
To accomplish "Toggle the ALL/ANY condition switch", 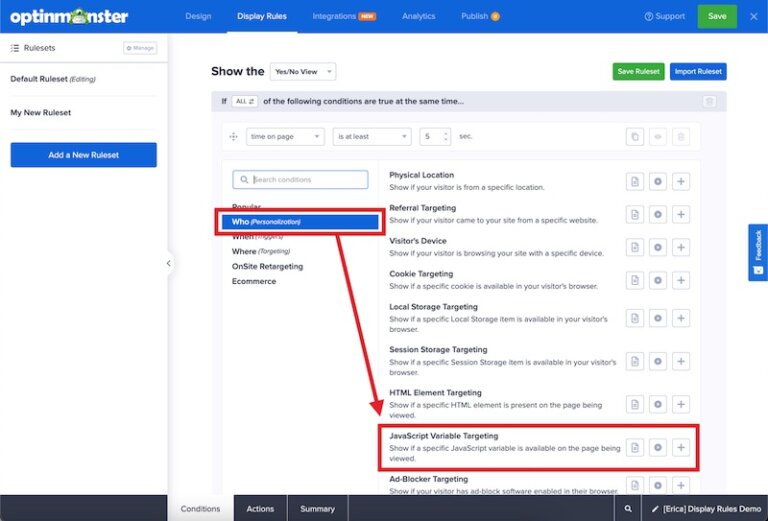I will (244, 101).
